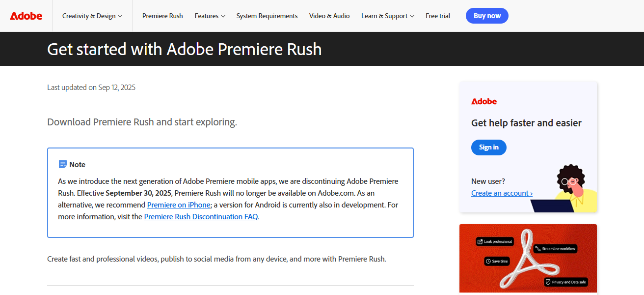Expand the Creativity & Design menu
This screenshot has width=644, height=295.
coord(92,16)
